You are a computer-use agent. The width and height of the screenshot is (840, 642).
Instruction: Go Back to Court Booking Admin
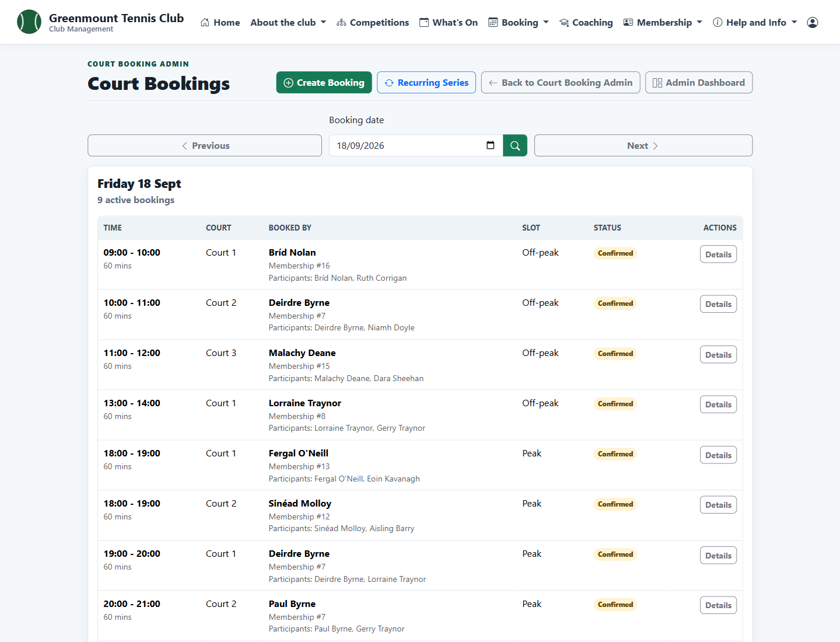561,82
